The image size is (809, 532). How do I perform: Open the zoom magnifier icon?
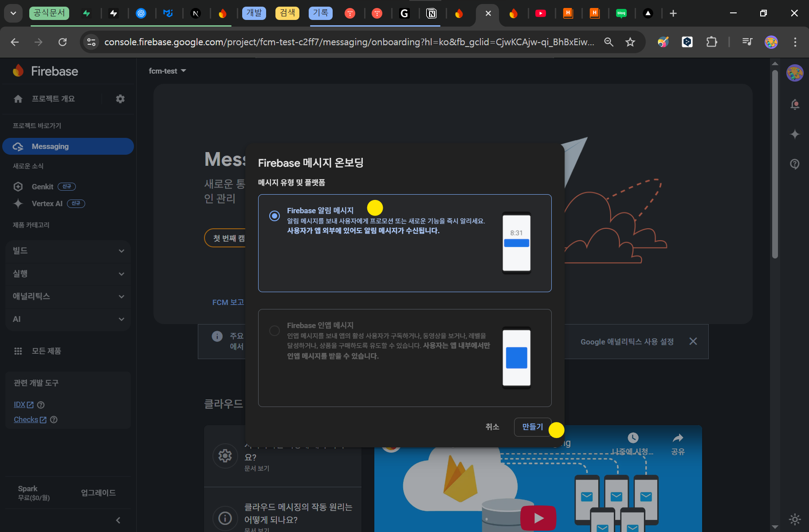[609, 42]
